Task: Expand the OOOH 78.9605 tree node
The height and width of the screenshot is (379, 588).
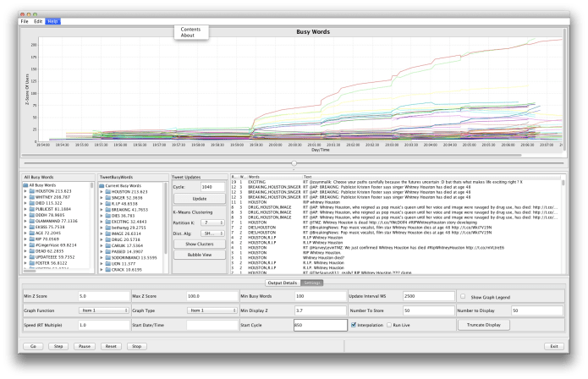Action: click(25, 215)
